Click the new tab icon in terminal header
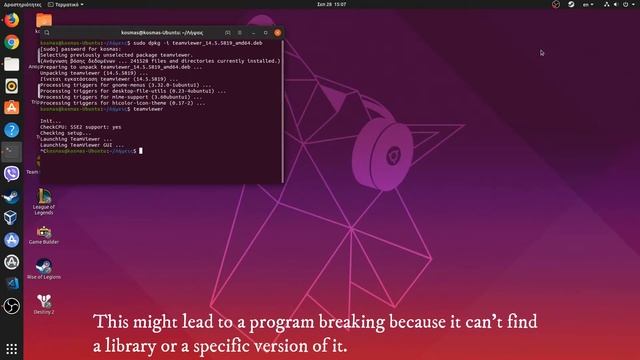This screenshot has height=360, width=640. (227, 33)
